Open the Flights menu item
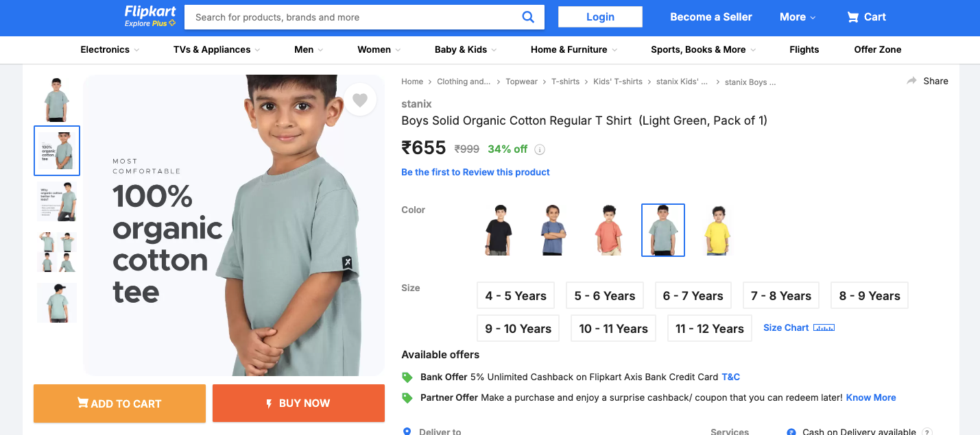980x435 pixels. [804, 50]
